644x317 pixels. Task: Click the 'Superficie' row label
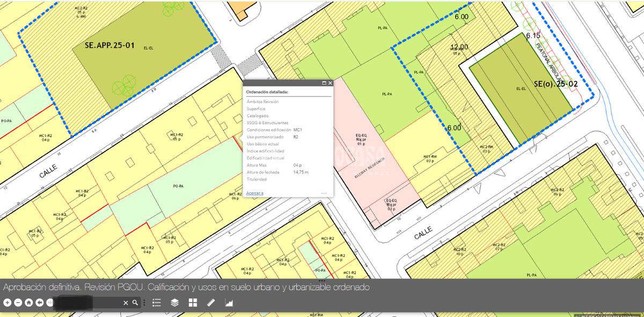pyautogui.click(x=256, y=109)
